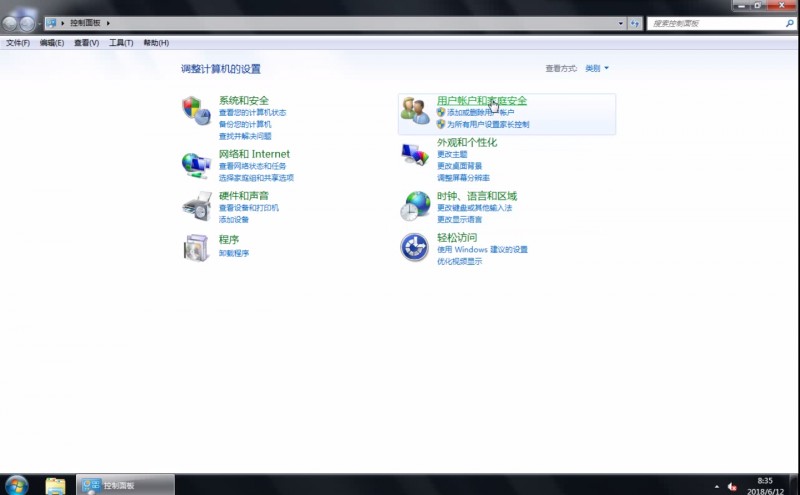Open the Windows Start orb
This screenshot has height=495, width=800.
click(x=16, y=485)
